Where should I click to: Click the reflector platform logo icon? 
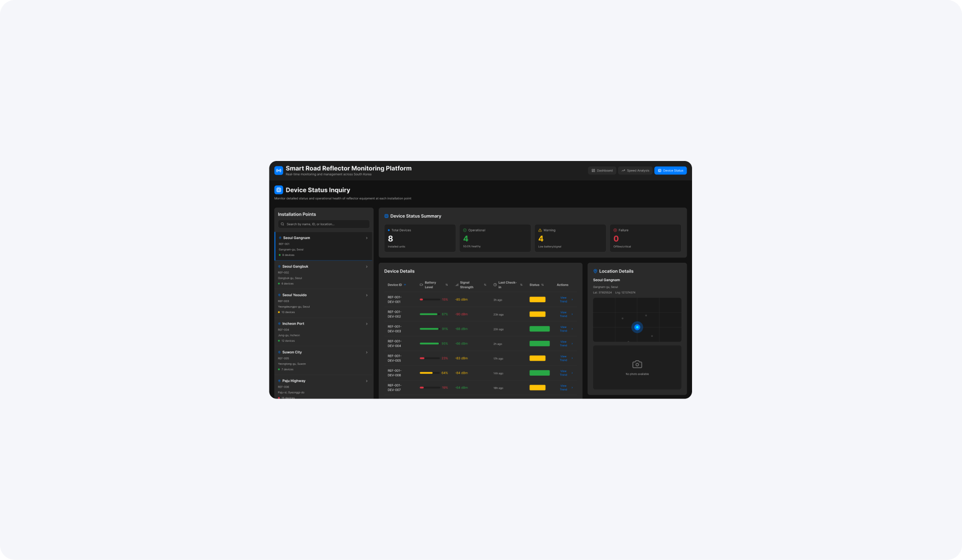point(278,170)
